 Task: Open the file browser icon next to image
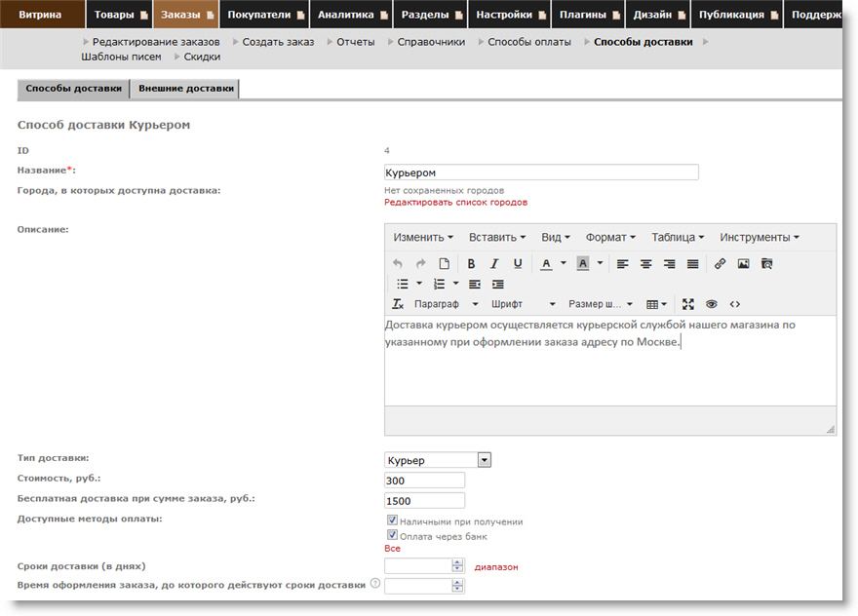766,264
